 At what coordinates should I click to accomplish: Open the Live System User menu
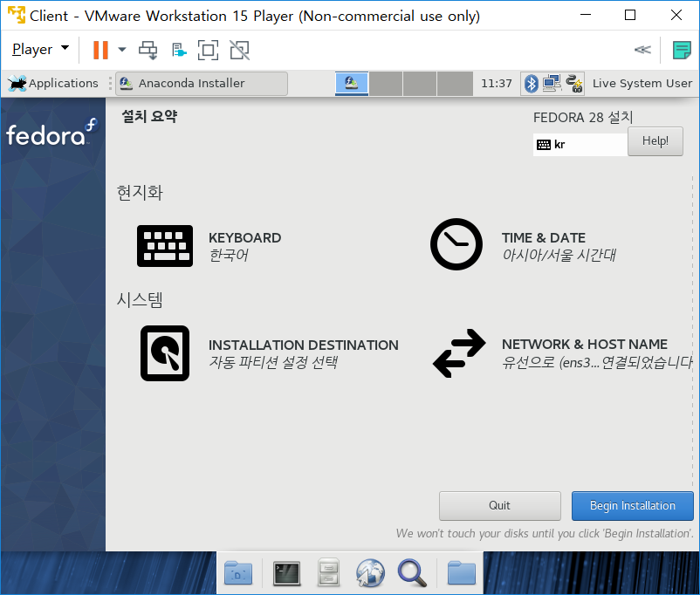(x=642, y=84)
